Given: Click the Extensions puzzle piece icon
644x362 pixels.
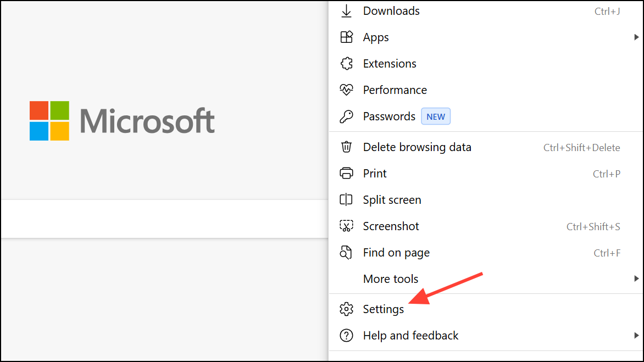Looking at the screenshot, I should [346, 64].
